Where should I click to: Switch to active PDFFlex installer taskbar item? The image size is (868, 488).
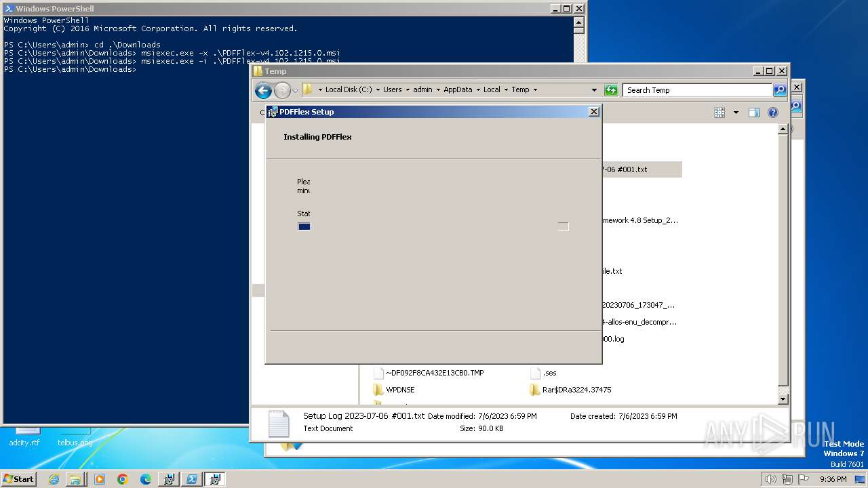click(x=215, y=479)
